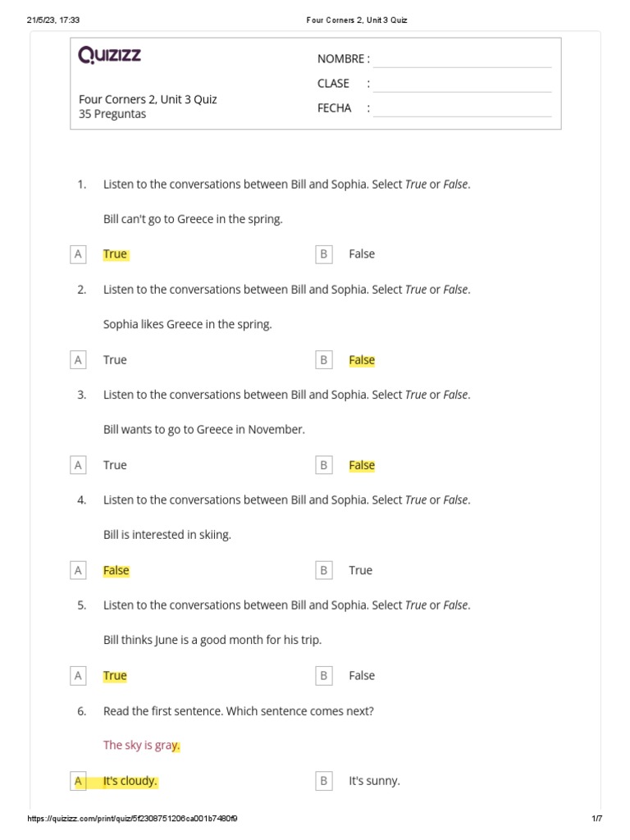
Task: Select the B box for question 5
Action: tap(324, 676)
